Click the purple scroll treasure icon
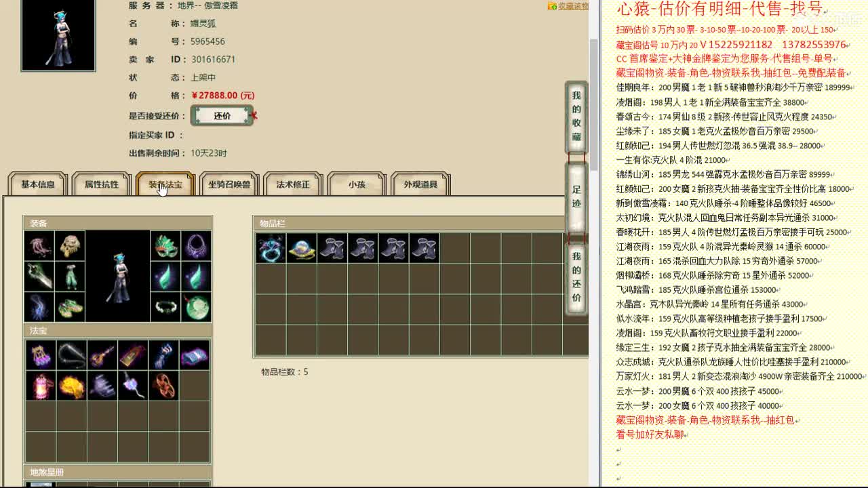 coord(195,355)
